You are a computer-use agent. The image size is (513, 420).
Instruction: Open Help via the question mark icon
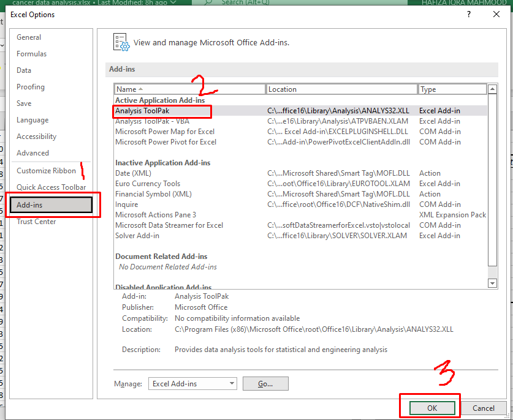pos(468,14)
